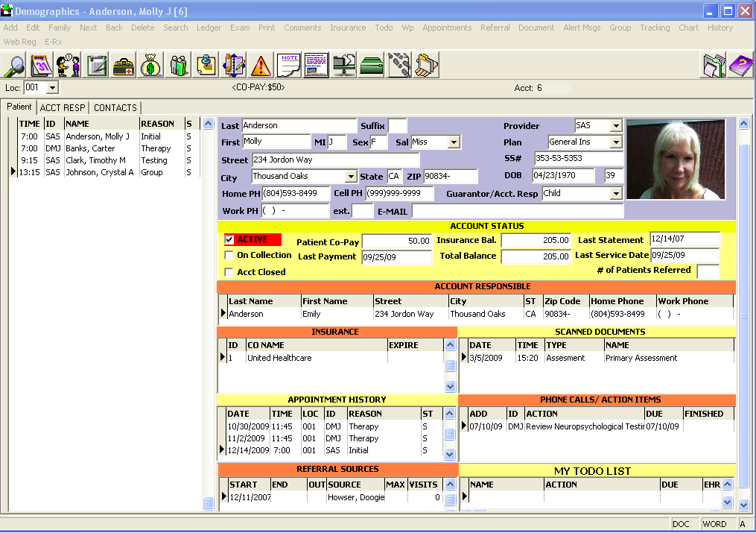
Task: Select the United Healthcare insurance row
Action: 335,358
